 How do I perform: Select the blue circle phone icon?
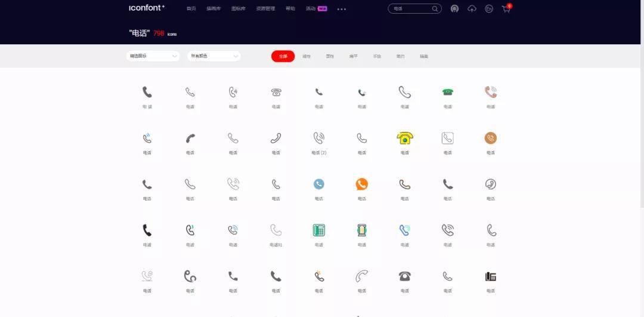click(x=319, y=184)
